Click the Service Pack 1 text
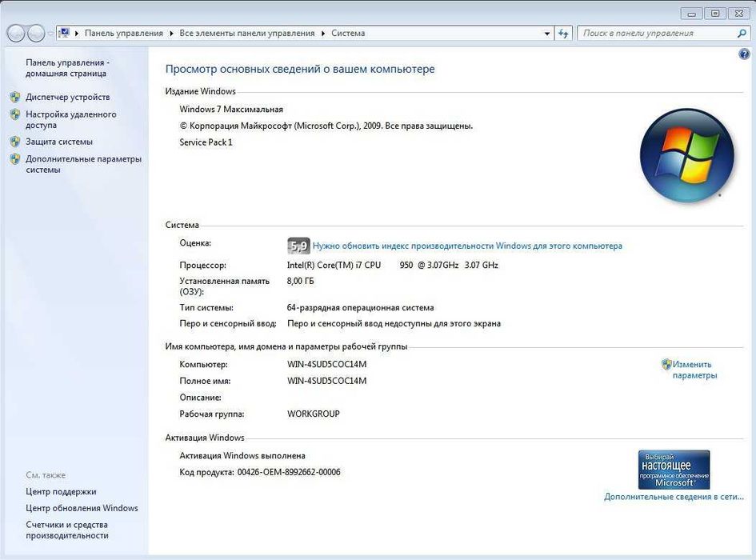Screen dimensions: 756x560 tap(206, 142)
